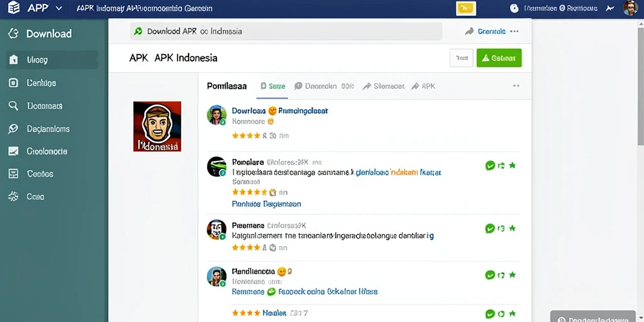Click the green star icon in Plendltenoote row
This screenshot has width=644, height=322.
tap(512, 274)
